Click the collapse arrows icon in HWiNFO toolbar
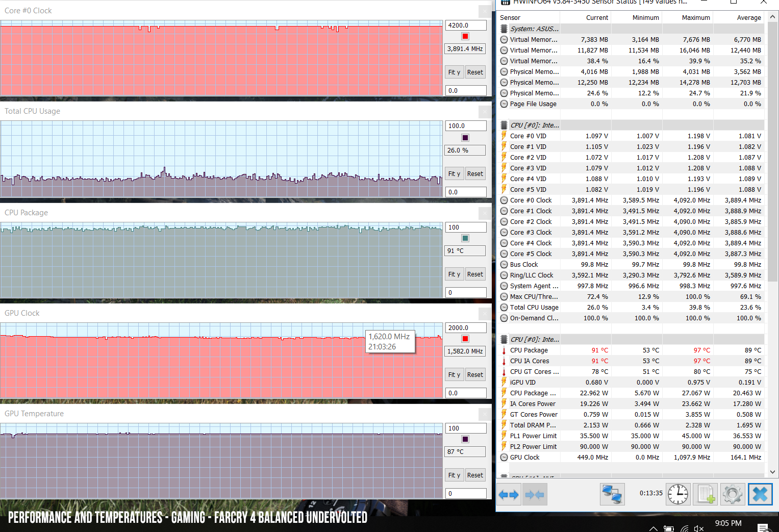Screen dimensions: 779x532 [535, 494]
